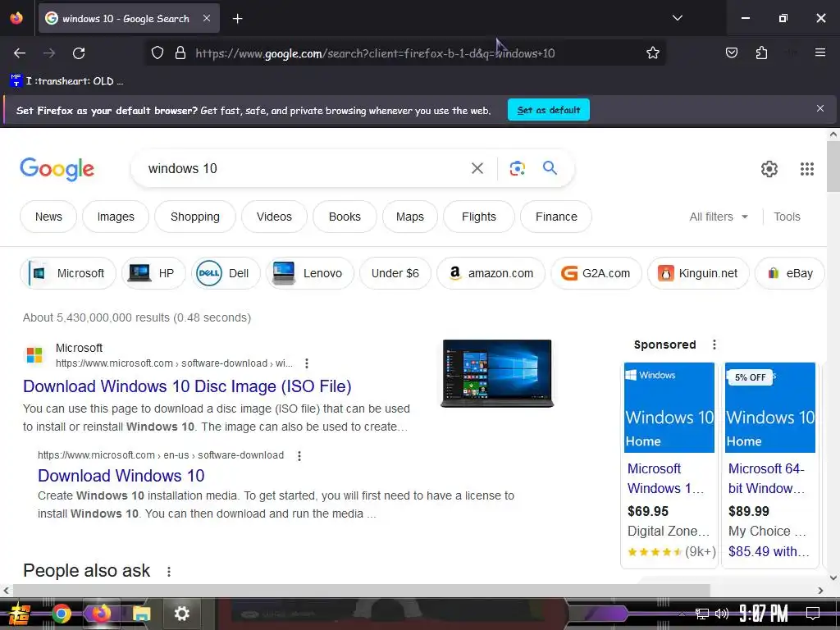Image resolution: width=840 pixels, height=630 pixels.
Task: Select the Kinguin.net filter chip
Action: click(698, 273)
